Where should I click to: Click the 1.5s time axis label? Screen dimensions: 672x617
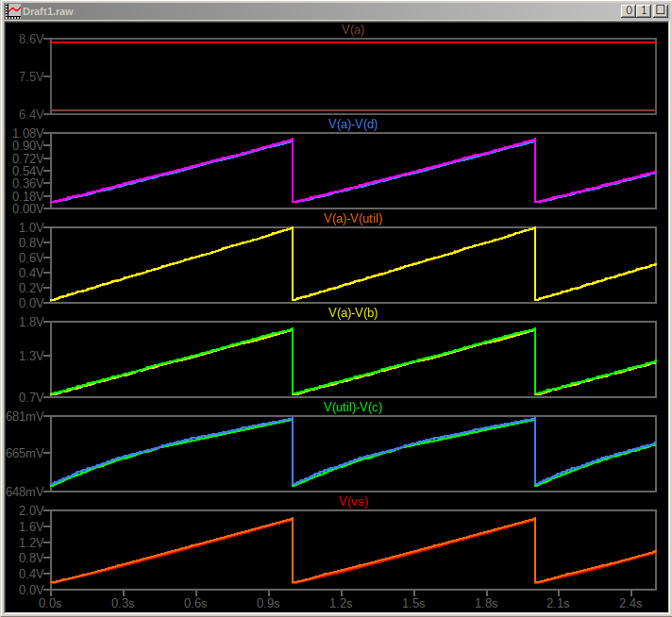[413, 603]
